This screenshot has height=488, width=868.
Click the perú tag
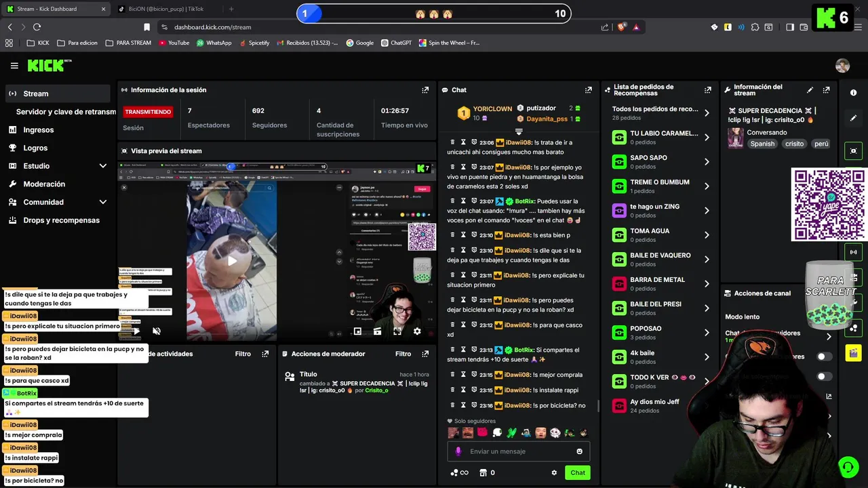(x=821, y=144)
